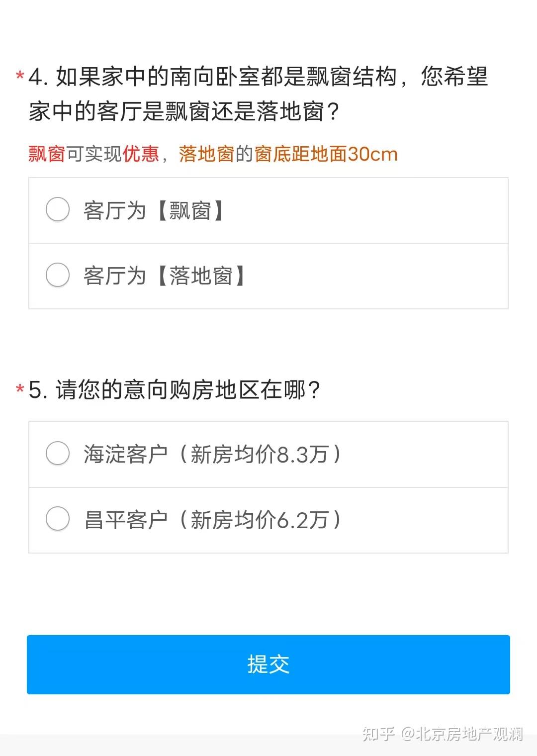The width and height of the screenshot is (537, 756).
Task: Submit the survey with 提交 button
Action: (x=268, y=664)
